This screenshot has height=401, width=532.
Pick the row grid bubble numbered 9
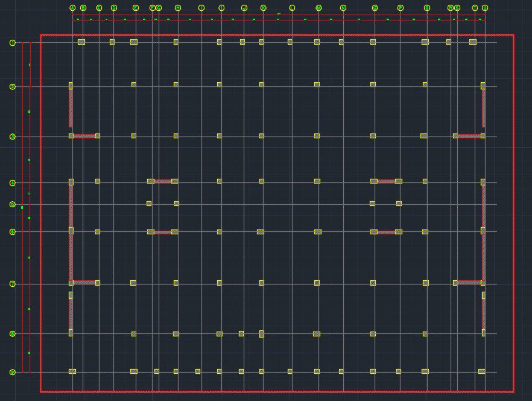point(12,372)
